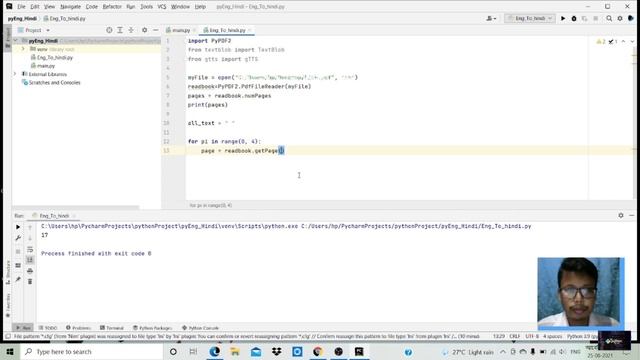
Task: Click the 4 spaces indent status
Action: tap(553, 336)
